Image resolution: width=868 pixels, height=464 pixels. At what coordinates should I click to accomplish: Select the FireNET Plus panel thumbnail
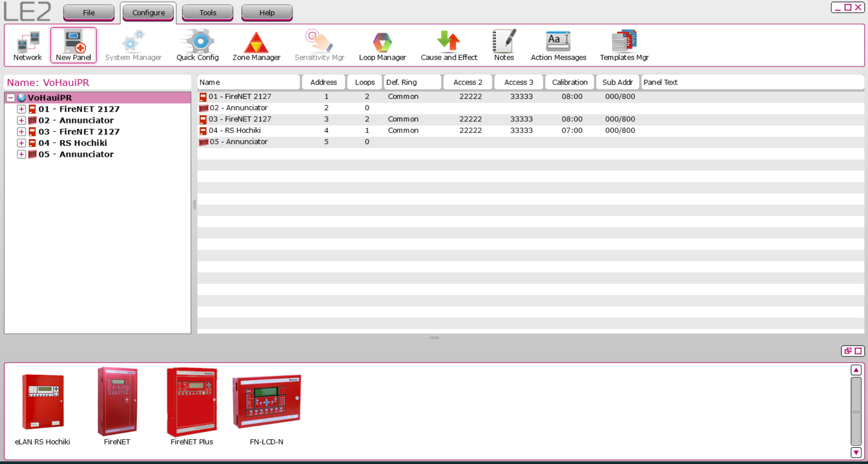[191, 402]
